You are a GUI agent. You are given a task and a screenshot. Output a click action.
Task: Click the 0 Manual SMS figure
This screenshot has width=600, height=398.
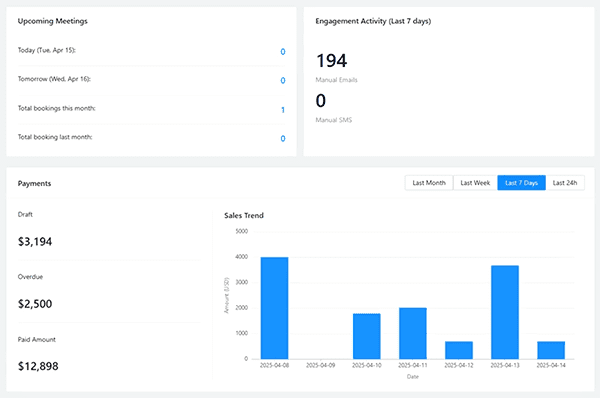[x=321, y=101]
